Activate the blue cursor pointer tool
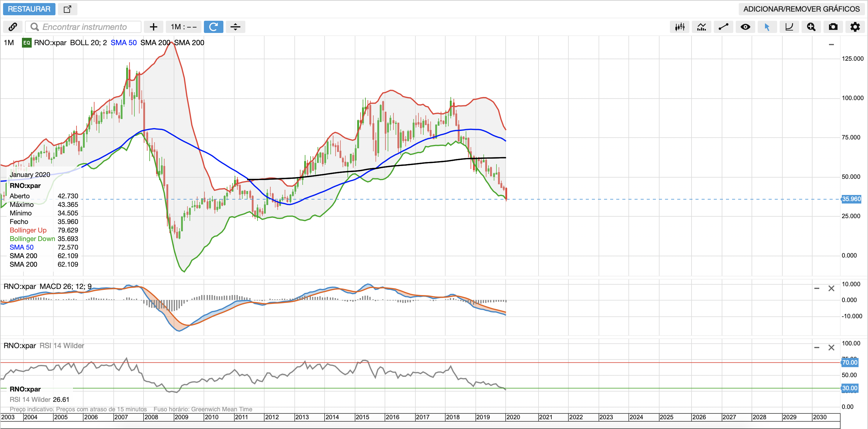Screen dimensions: 868x429 [767, 27]
